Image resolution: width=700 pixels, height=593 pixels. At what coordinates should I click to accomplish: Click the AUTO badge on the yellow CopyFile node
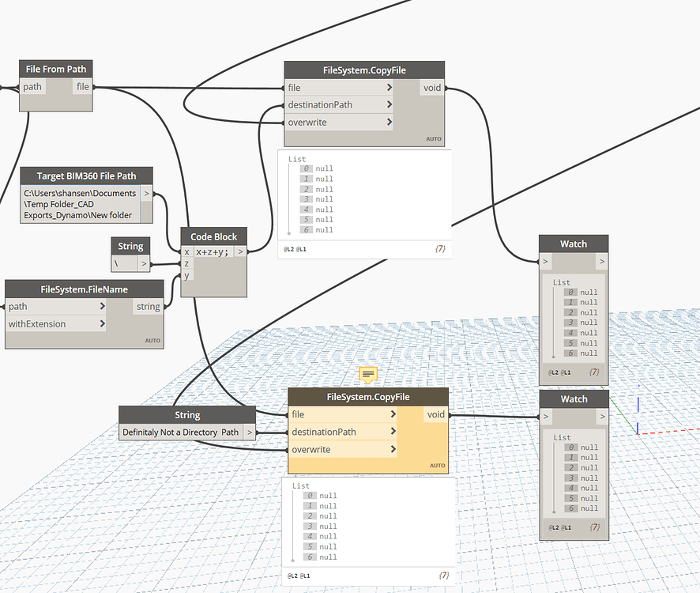point(438,466)
